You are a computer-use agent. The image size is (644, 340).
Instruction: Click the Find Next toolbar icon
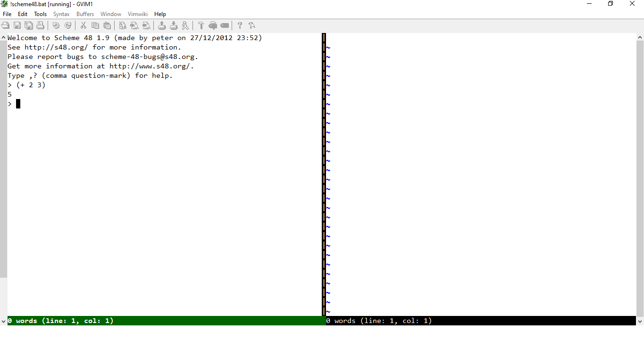134,25
